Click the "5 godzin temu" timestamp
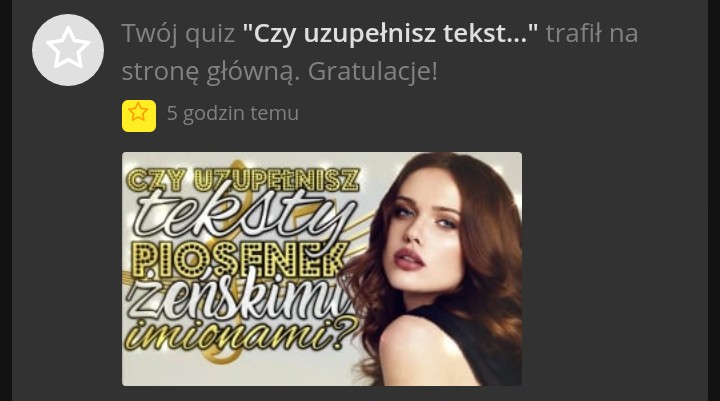The height and width of the screenshot is (401, 720). point(233,113)
